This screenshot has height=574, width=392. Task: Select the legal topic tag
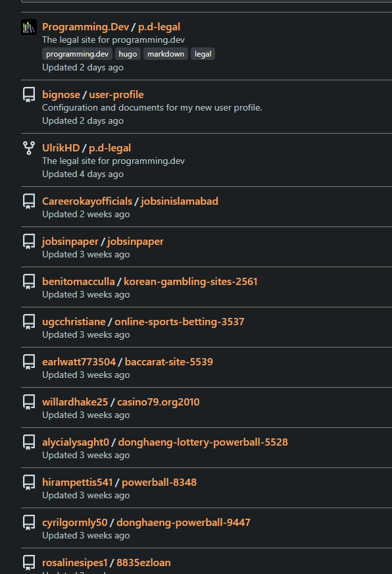pyautogui.click(x=203, y=54)
